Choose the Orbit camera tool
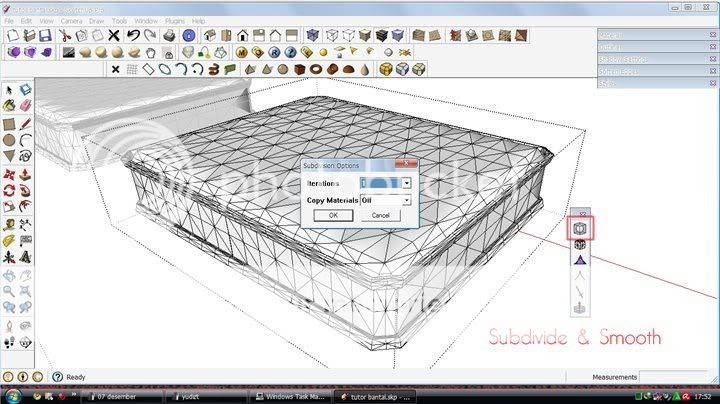 pyautogui.click(x=9, y=275)
